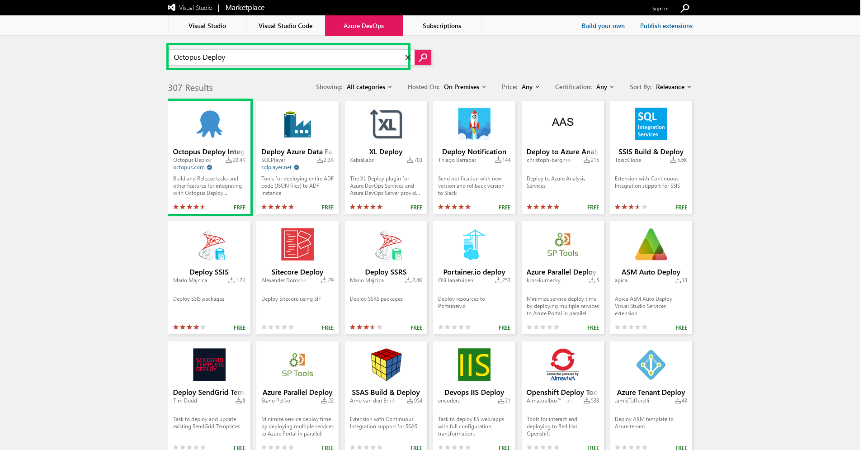
Task: Clear the search box with the X icon
Action: click(x=408, y=57)
